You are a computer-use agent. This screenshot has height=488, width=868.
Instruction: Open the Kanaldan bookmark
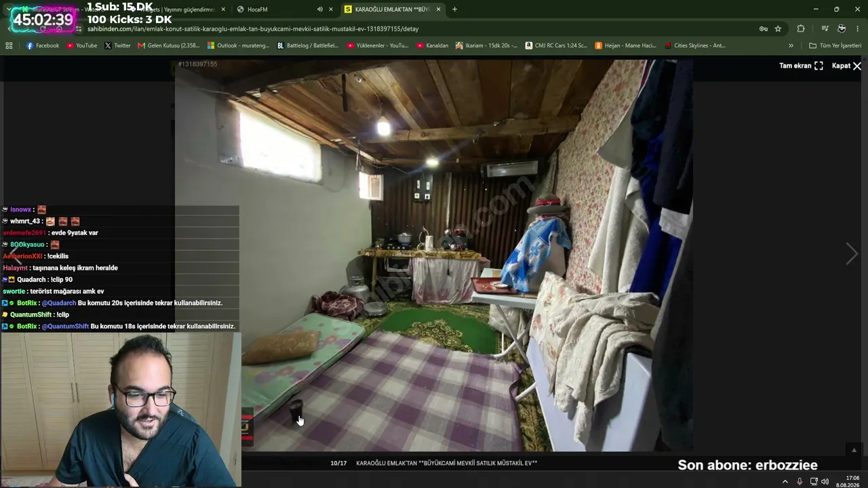(433, 46)
